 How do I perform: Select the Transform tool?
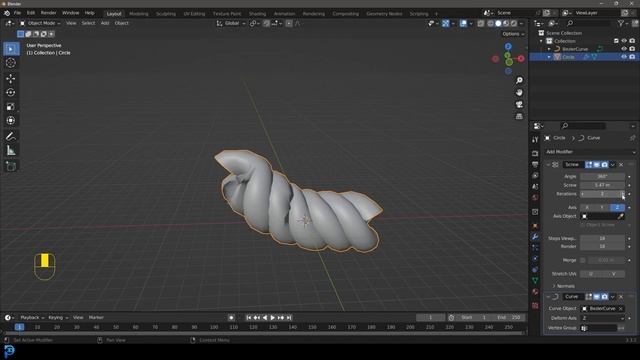pyautogui.click(x=11, y=120)
